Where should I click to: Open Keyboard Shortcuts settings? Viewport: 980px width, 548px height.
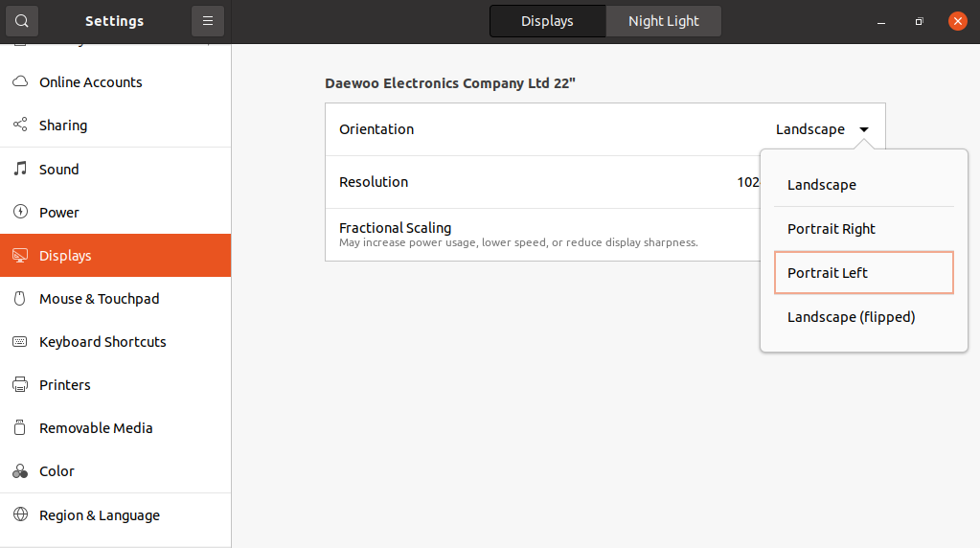(116, 342)
